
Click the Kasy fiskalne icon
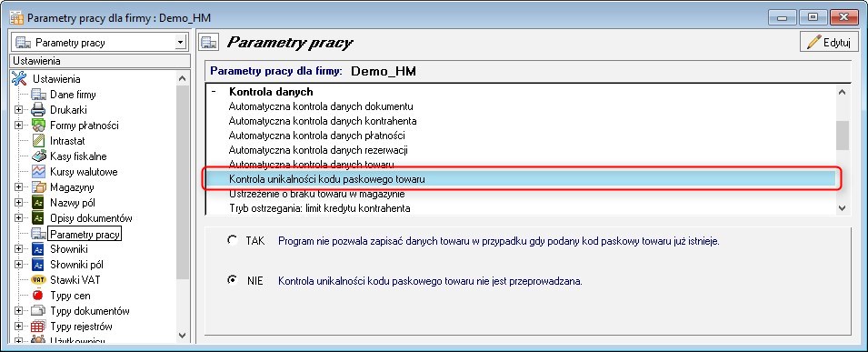coord(39,156)
